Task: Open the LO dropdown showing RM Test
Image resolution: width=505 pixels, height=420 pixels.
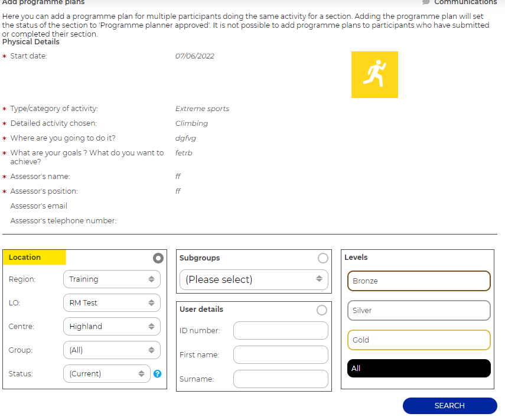Action: [x=112, y=303]
